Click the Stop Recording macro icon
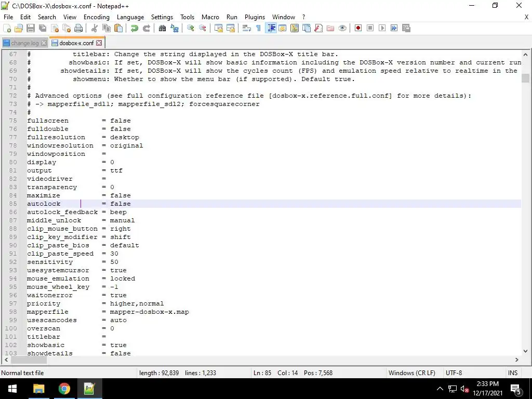 [x=370, y=28]
